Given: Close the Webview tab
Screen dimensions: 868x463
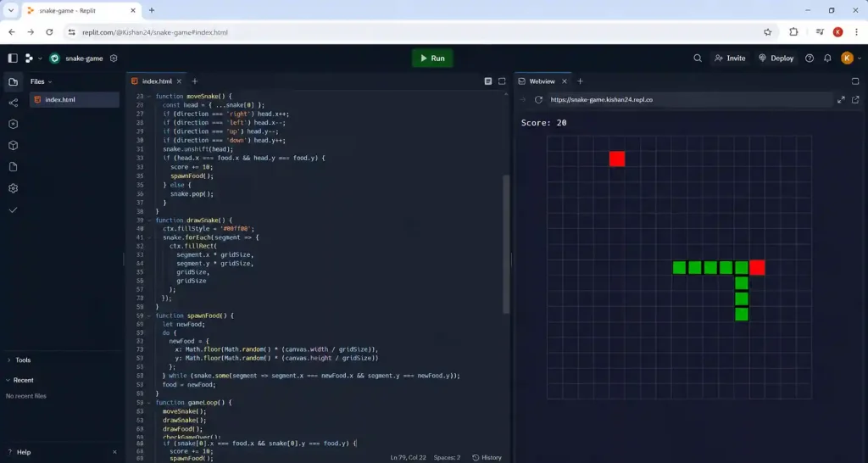Looking at the screenshot, I should [x=564, y=81].
